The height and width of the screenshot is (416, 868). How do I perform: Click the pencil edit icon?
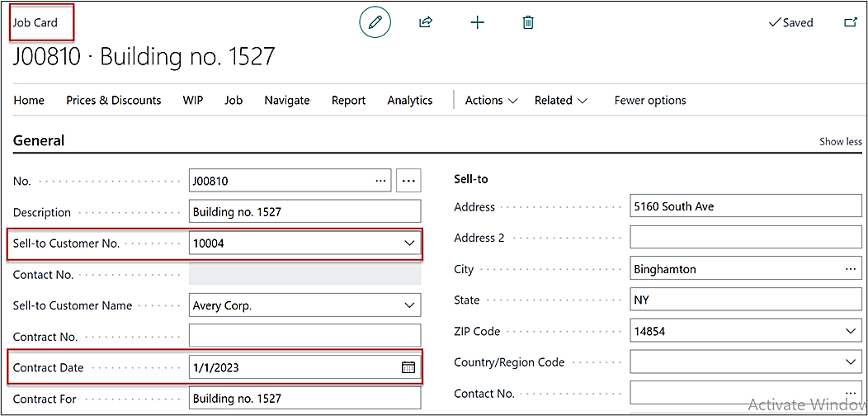pos(375,22)
